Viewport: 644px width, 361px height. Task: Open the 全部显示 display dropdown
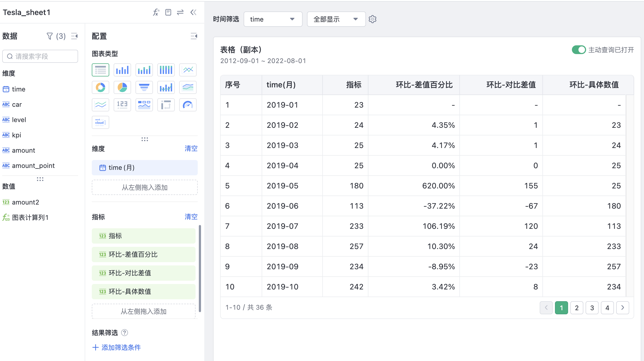tap(336, 19)
